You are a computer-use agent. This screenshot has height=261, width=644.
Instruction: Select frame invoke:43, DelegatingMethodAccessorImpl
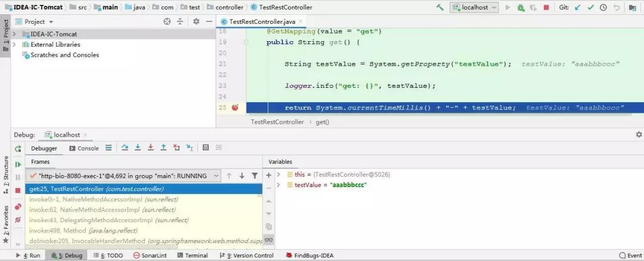144,220
